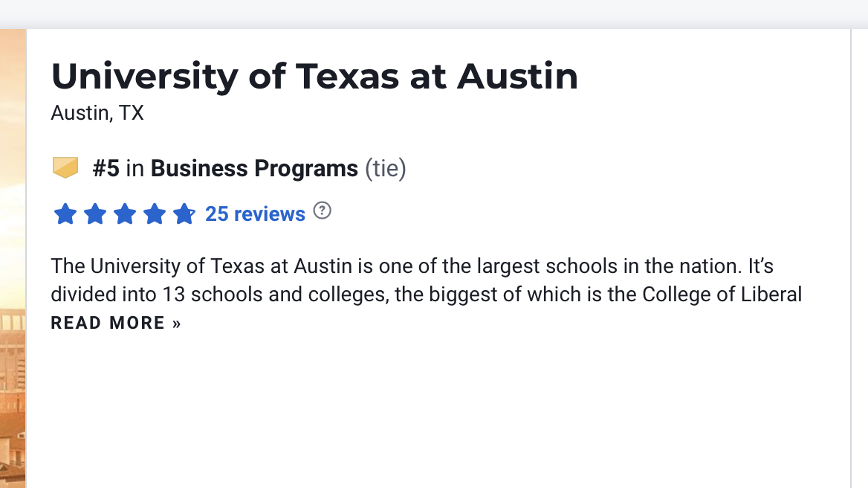Click the #5 rank number
The height and width of the screenshot is (488, 868).
(106, 168)
